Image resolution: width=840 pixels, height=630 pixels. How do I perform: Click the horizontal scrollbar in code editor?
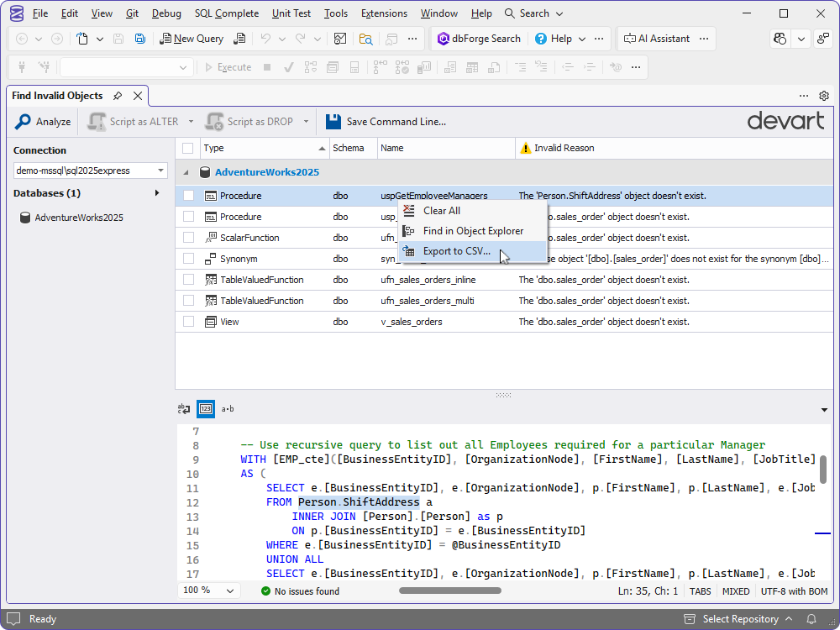[450, 591]
